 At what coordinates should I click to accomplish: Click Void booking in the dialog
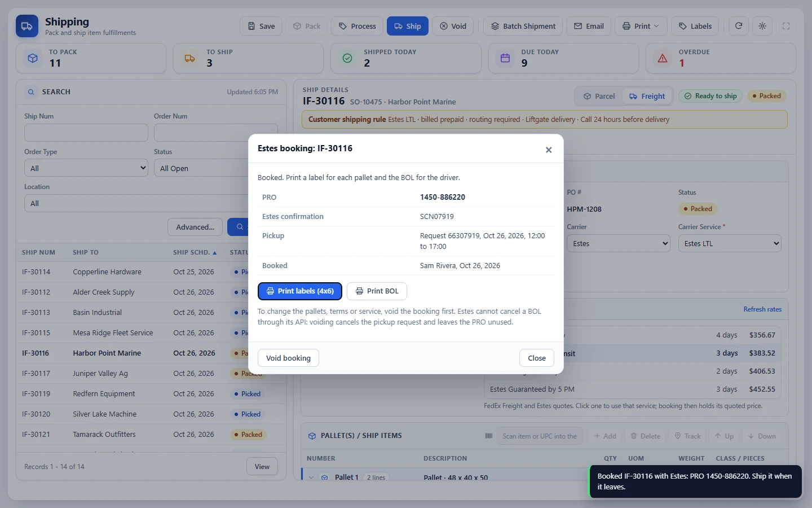[288, 358]
